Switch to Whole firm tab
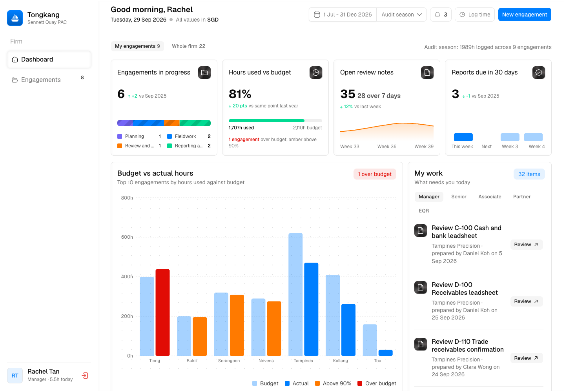Screen dimensions: 565x392 coord(188,46)
